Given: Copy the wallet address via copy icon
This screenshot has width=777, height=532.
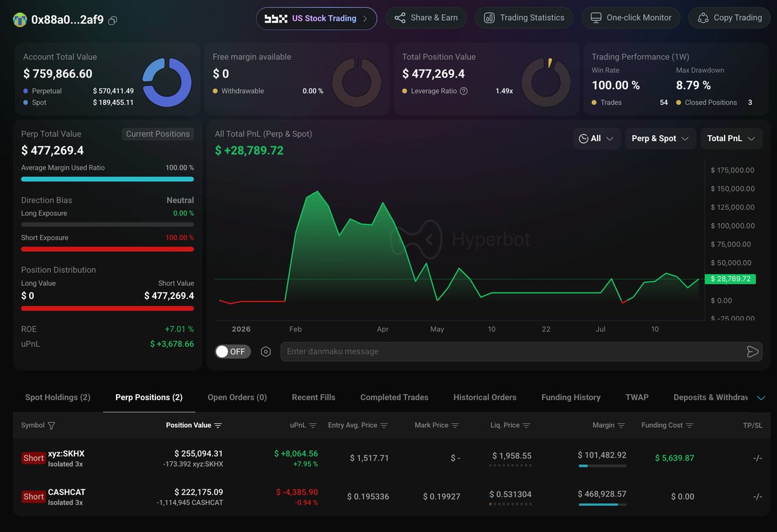Looking at the screenshot, I should (113, 20).
